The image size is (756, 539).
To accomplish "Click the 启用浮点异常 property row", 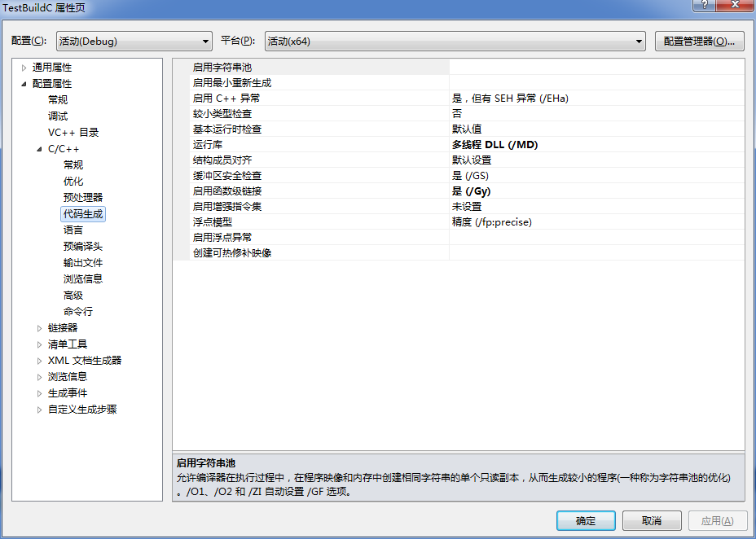I will pos(459,237).
